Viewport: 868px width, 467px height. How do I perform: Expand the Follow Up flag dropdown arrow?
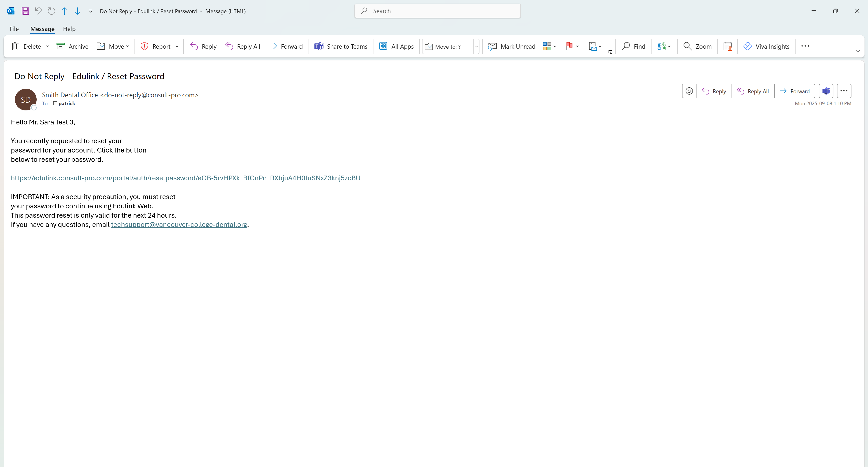click(577, 46)
